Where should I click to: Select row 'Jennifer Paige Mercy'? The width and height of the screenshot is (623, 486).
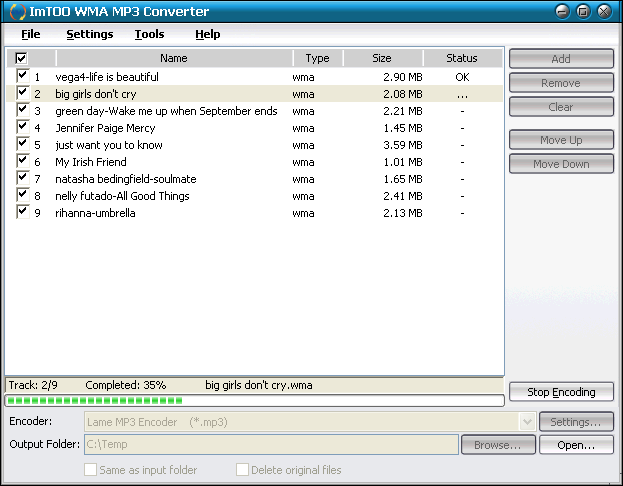254,128
